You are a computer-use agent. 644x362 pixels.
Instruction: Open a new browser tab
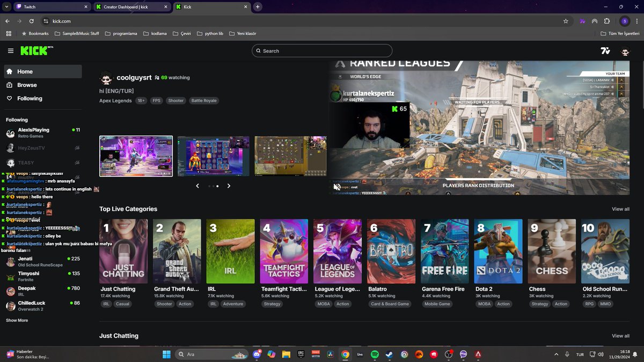pos(258,7)
